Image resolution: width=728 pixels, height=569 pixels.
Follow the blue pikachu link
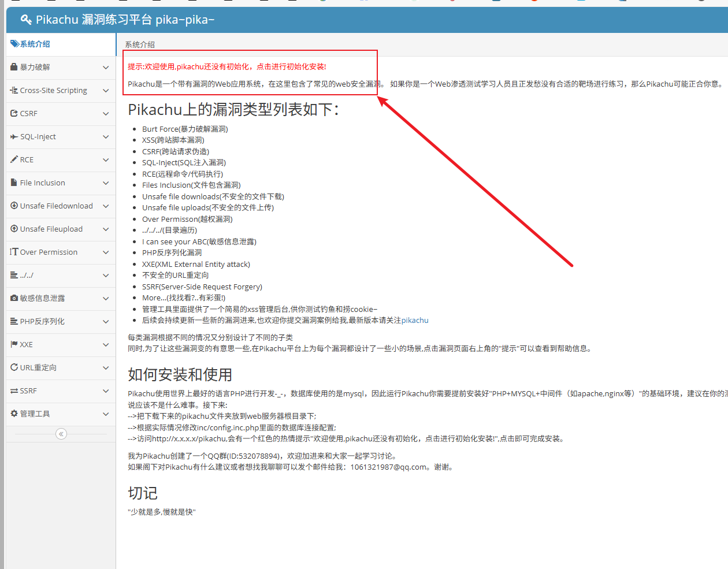tap(415, 320)
